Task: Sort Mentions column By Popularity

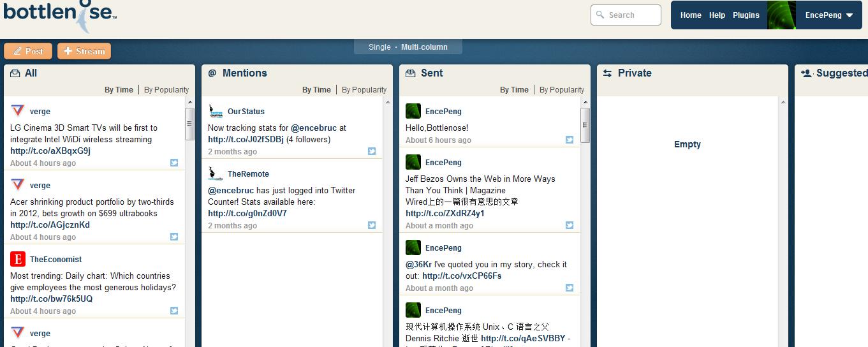Action: point(364,90)
